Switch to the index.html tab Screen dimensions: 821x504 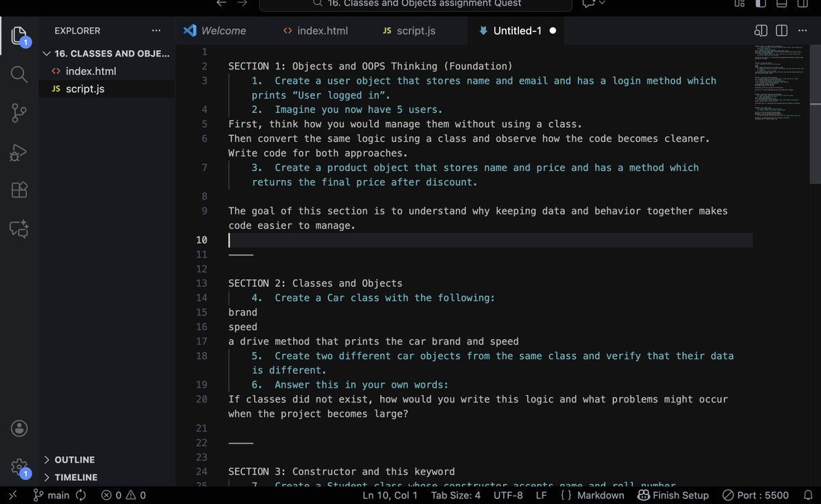point(315,30)
